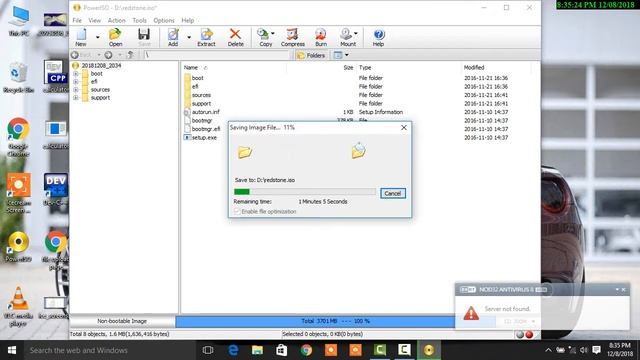
Task: Close the Saving Image File dialog
Action: coord(404,128)
